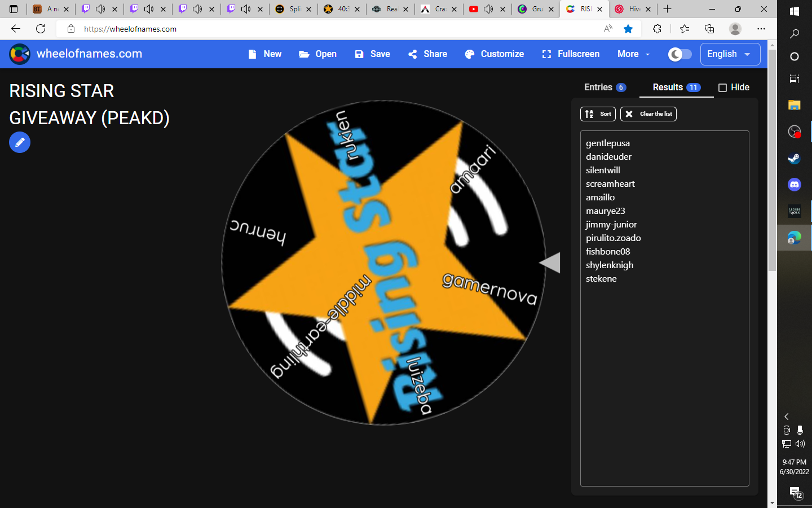Screen dimensions: 812x508
Task: View site information lock icon
Action: [71, 29]
